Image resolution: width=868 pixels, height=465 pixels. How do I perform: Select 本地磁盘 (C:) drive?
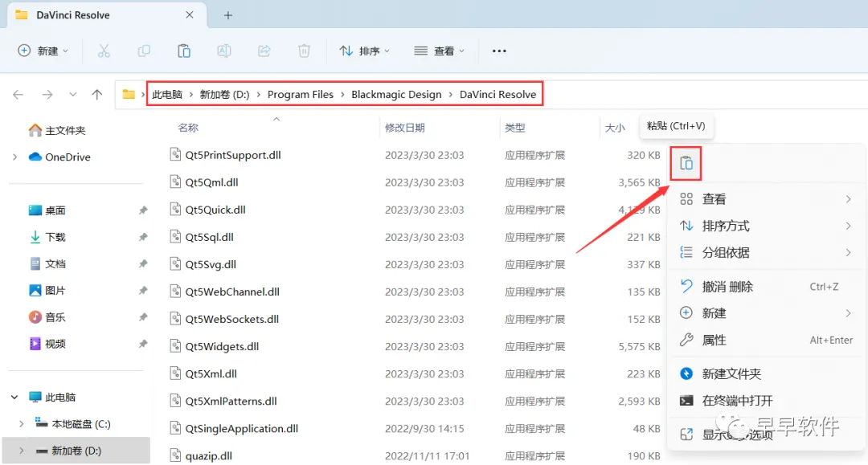pos(72,424)
